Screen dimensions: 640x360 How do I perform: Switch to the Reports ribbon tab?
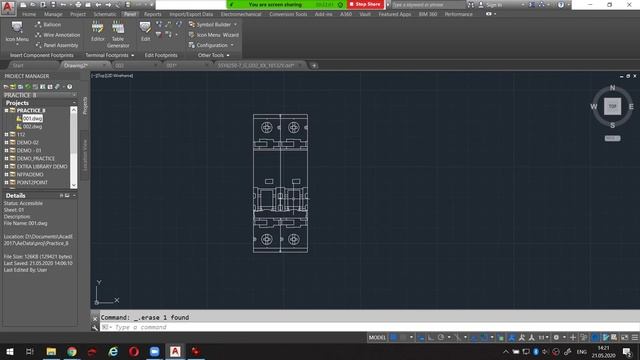click(152, 14)
